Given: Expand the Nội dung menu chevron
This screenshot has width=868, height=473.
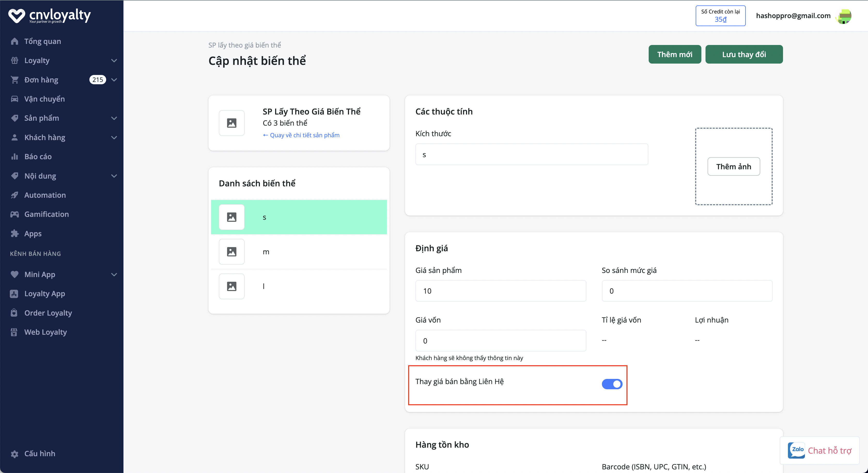Looking at the screenshot, I should 114,176.
